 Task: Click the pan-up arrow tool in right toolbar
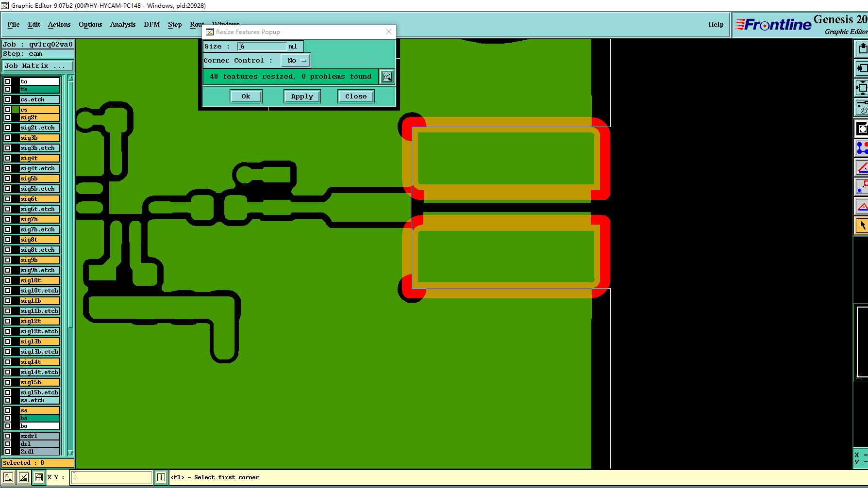click(862, 49)
